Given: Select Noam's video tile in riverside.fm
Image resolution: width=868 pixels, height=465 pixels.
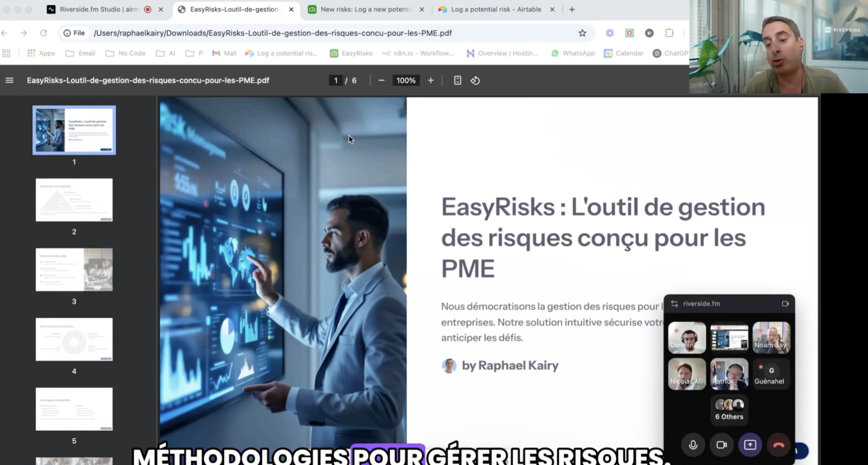Looking at the screenshot, I should click(x=772, y=338).
